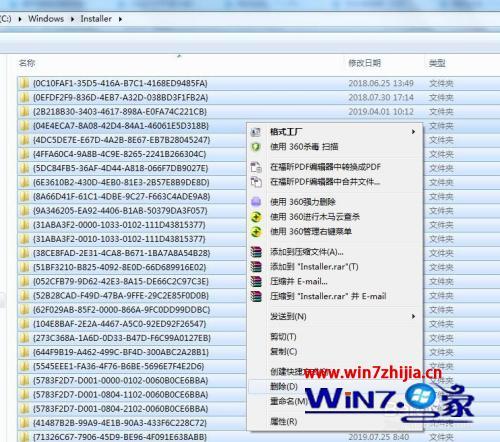Click the Foxit convert-to-PDF icon

pos(256,167)
